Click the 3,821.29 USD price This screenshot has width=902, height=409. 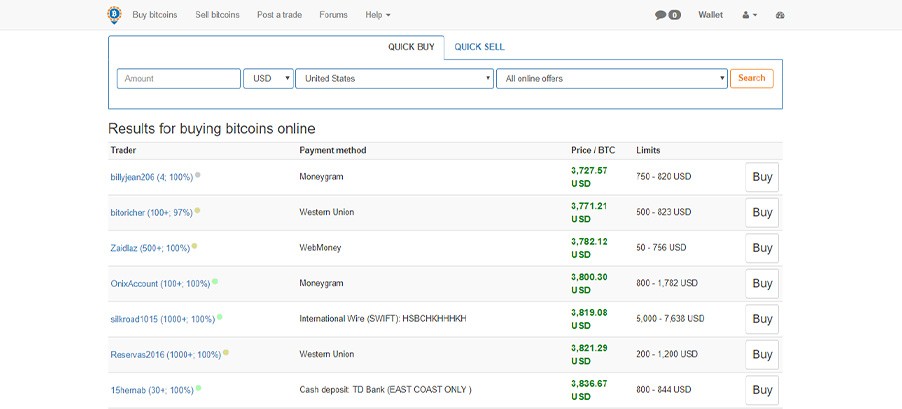click(x=589, y=354)
